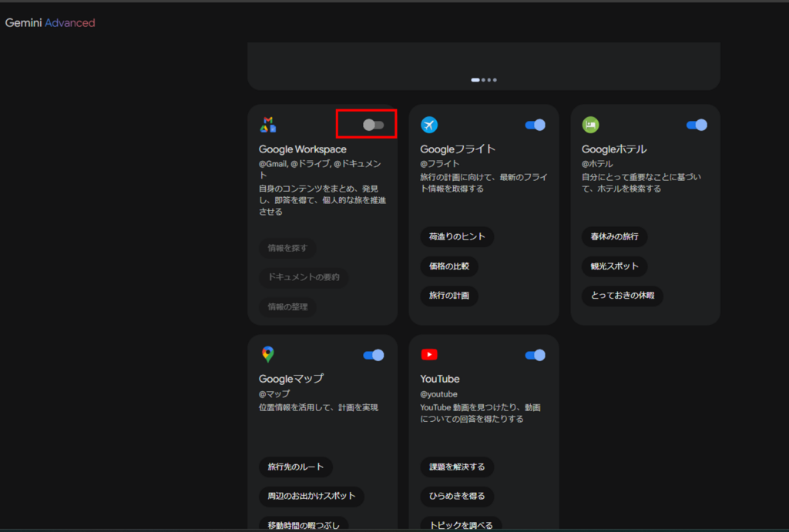
Task: Turn off the Googleホテル extension toggle
Action: point(697,125)
